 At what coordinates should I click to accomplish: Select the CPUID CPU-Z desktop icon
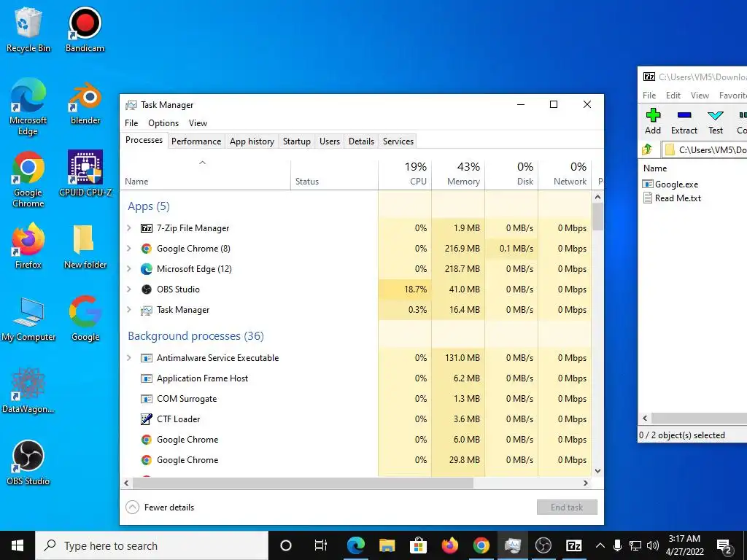85,174
